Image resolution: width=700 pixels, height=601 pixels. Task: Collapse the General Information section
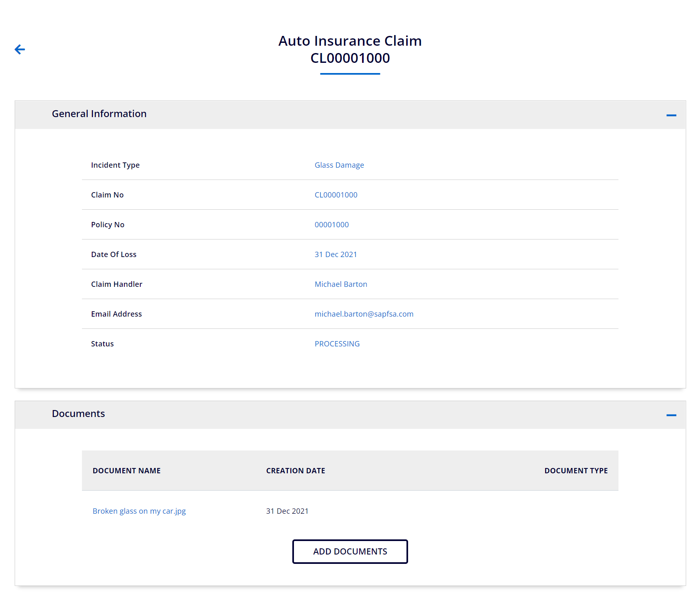point(671,115)
